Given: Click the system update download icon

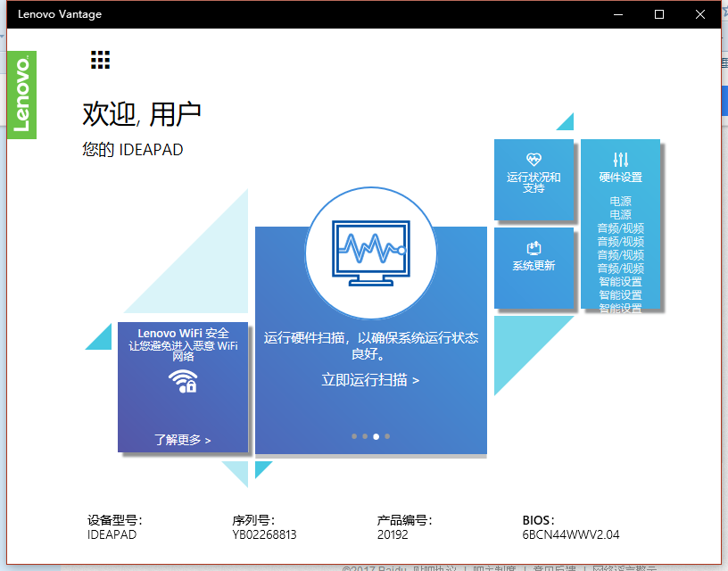Looking at the screenshot, I should click(534, 248).
